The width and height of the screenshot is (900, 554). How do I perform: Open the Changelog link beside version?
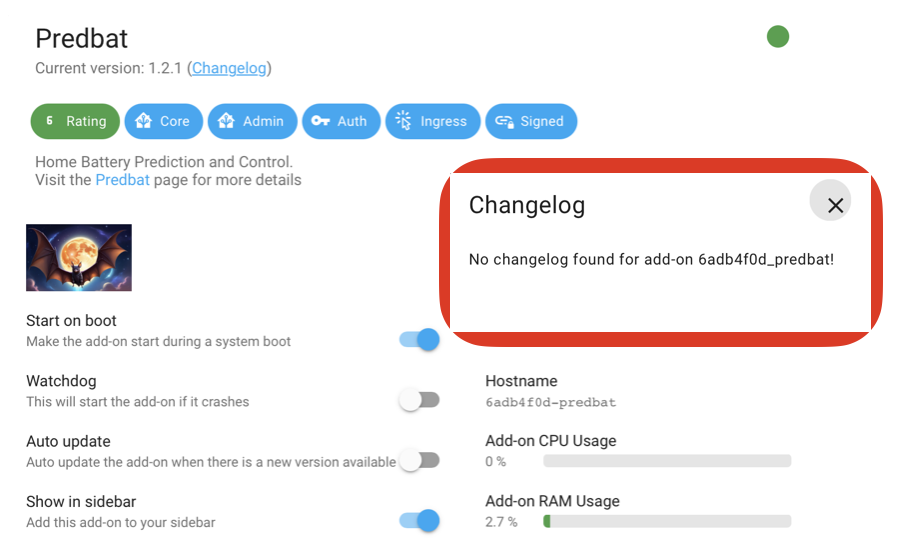point(229,68)
